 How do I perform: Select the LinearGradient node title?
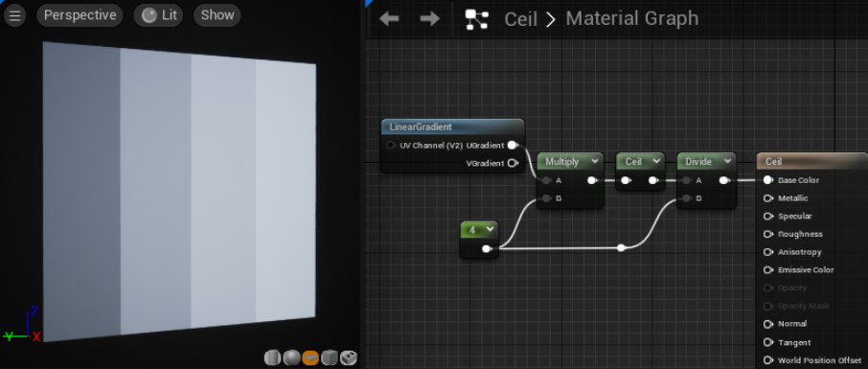(421, 127)
